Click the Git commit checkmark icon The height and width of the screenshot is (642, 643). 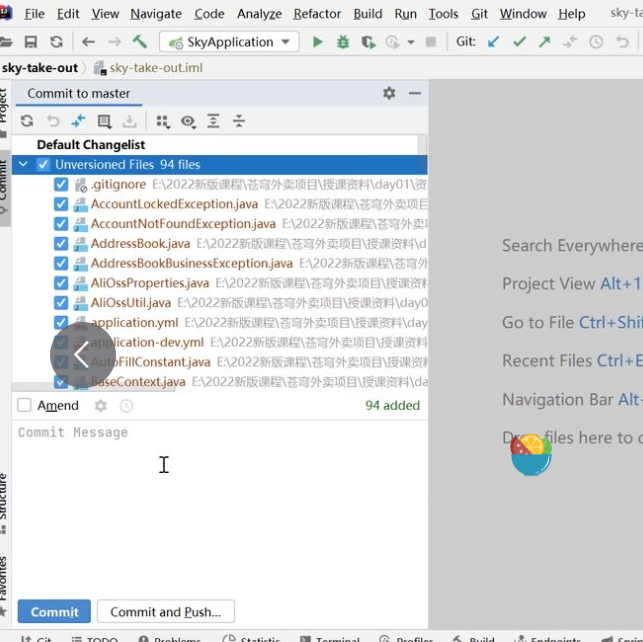point(520,42)
